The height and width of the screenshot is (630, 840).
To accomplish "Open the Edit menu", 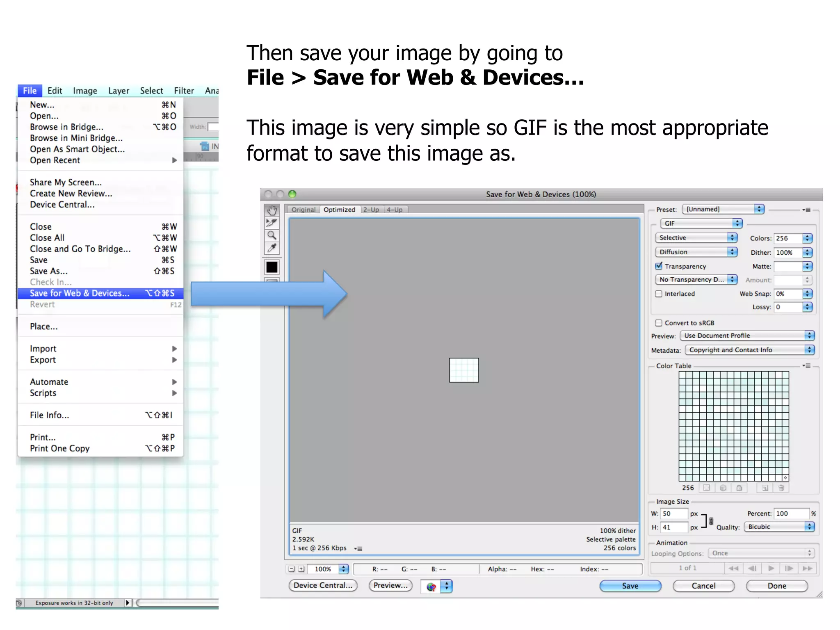I will tap(55, 91).
